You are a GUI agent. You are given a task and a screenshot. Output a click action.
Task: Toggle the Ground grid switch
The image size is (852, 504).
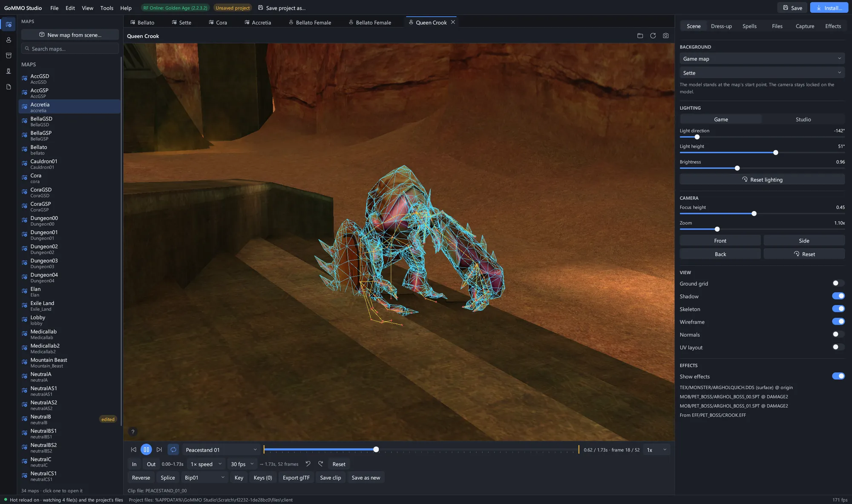pyautogui.click(x=838, y=283)
